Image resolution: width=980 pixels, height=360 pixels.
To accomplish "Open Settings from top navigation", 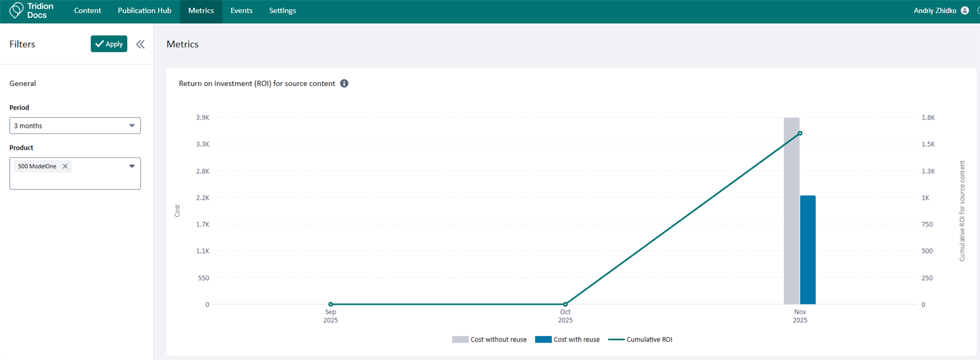I will 283,11.
